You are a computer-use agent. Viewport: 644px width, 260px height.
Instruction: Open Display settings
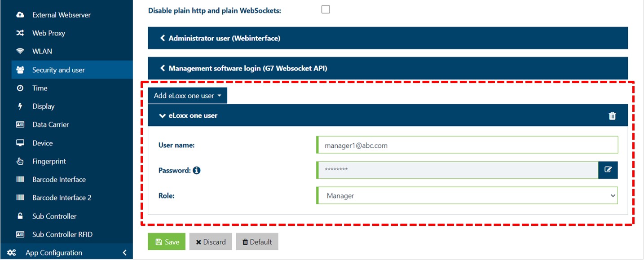coord(43,106)
